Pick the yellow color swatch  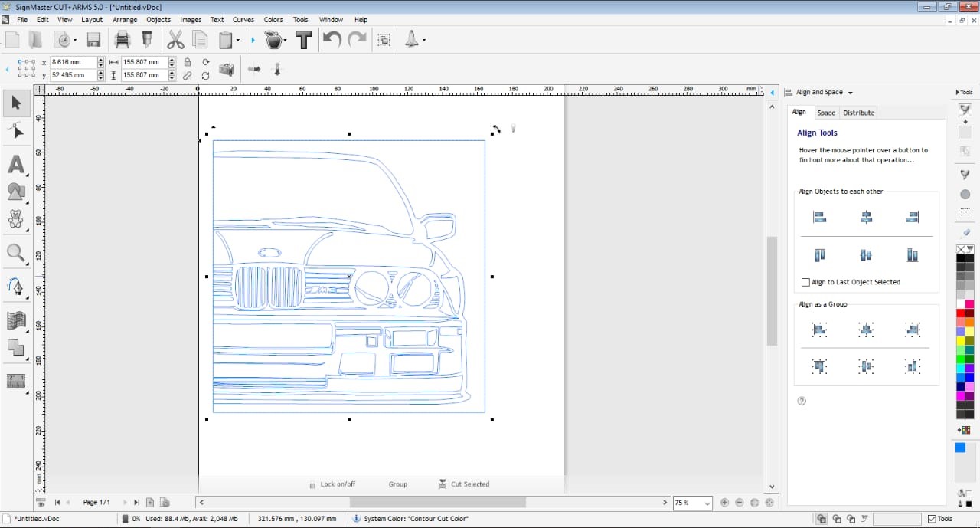click(x=960, y=340)
